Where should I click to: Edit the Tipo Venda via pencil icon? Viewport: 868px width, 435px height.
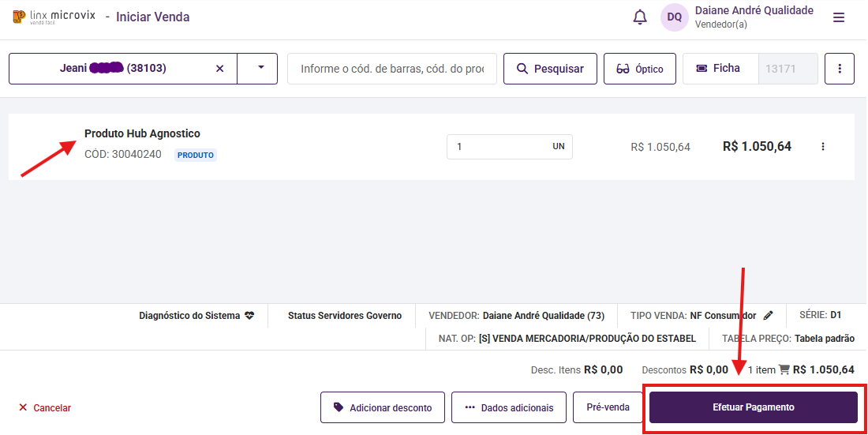point(768,316)
